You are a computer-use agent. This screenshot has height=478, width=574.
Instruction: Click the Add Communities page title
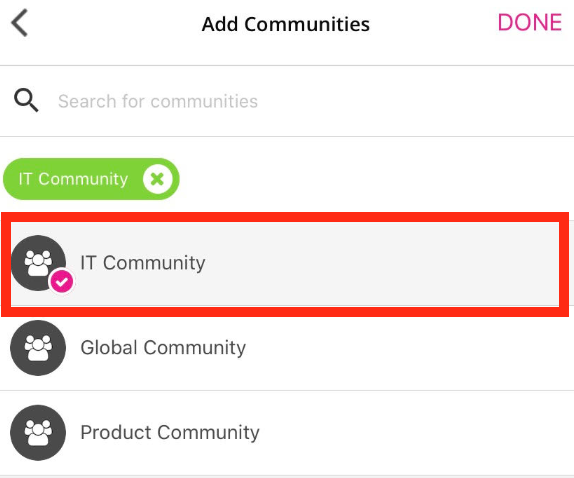coord(286,24)
